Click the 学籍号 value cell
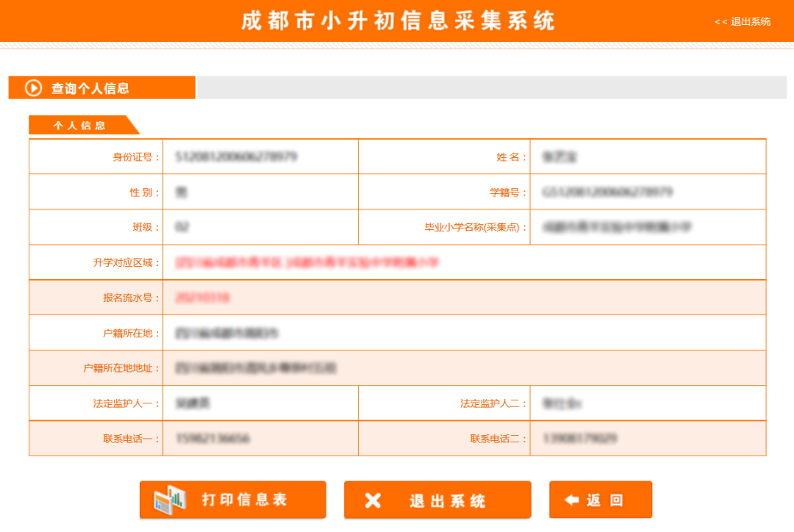Screen dimensions: 794x532 pos(647,191)
